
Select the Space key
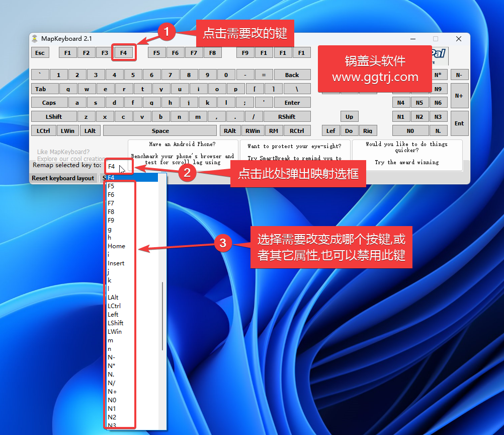(160, 131)
